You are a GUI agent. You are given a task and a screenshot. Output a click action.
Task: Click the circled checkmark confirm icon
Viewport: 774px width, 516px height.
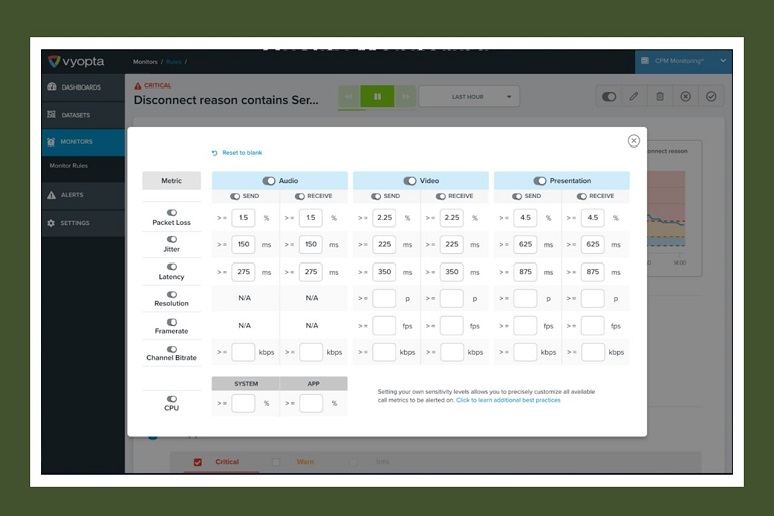pyautogui.click(x=711, y=96)
